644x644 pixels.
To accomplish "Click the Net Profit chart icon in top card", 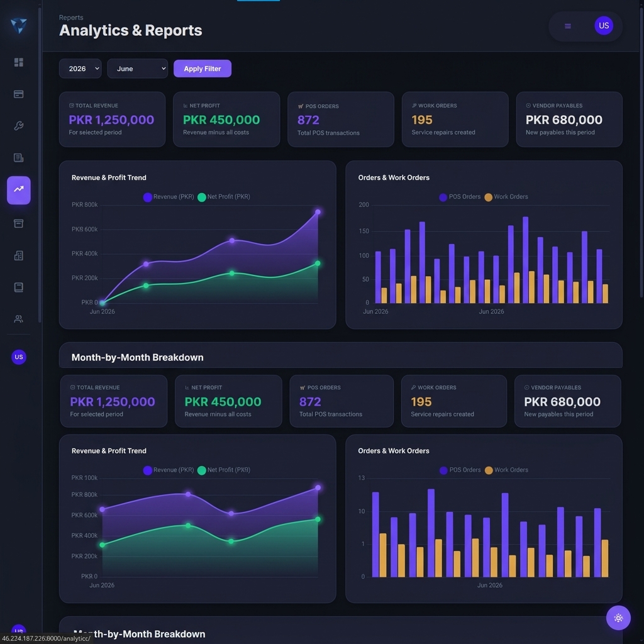I will tap(186, 106).
